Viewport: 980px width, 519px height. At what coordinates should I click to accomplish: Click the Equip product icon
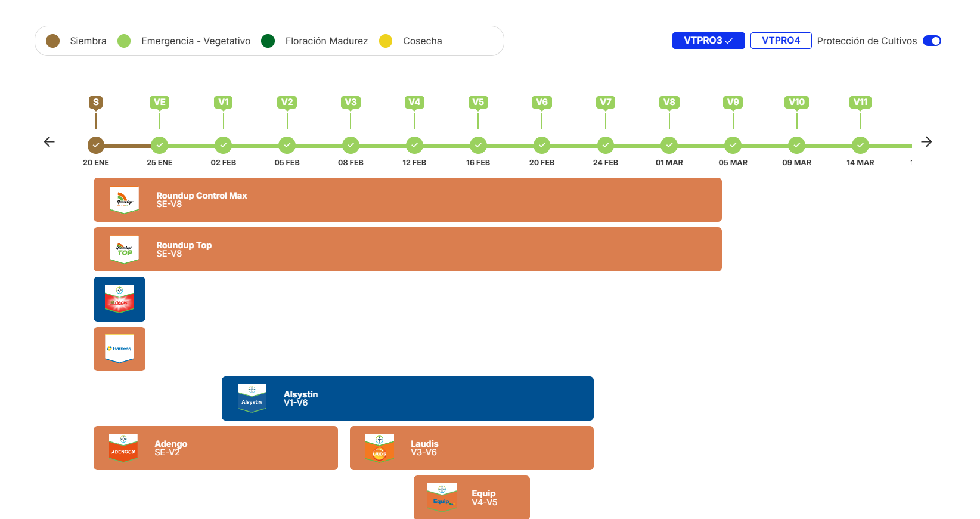(442, 497)
